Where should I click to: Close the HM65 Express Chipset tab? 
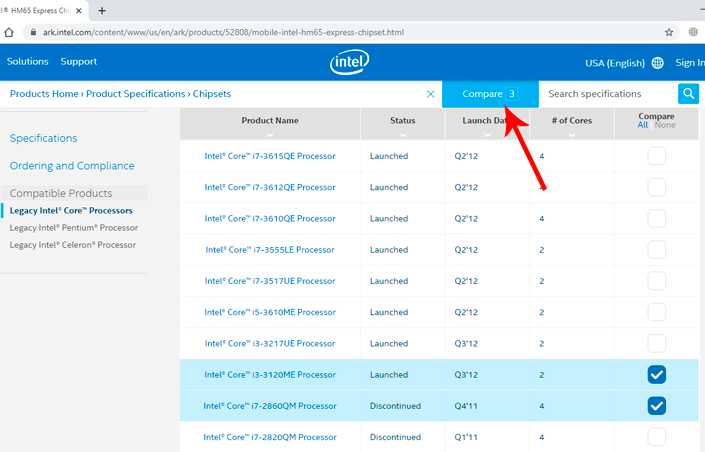[x=79, y=11]
